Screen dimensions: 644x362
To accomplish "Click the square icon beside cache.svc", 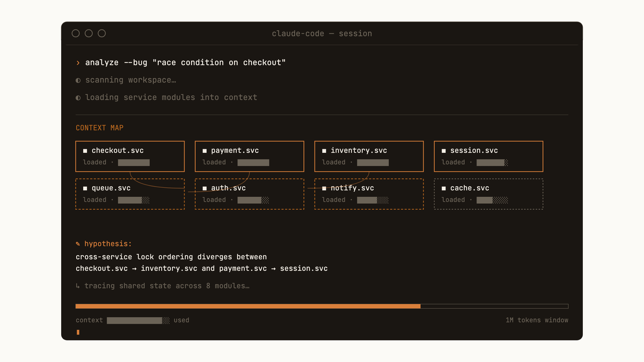I will click(x=444, y=188).
